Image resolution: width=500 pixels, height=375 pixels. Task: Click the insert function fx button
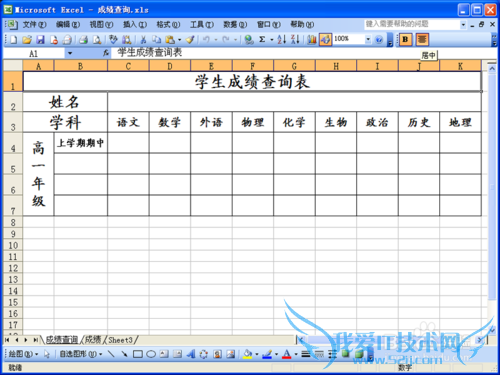tap(106, 53)
